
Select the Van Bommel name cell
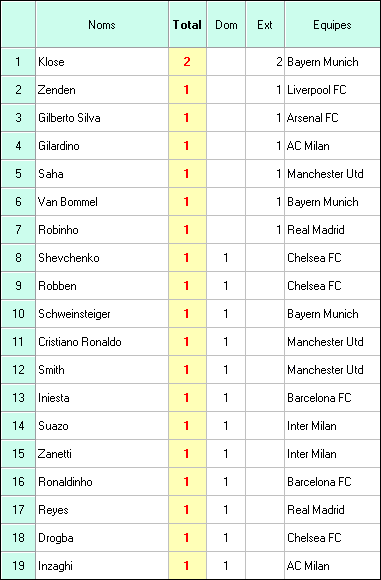pos(102,202)
